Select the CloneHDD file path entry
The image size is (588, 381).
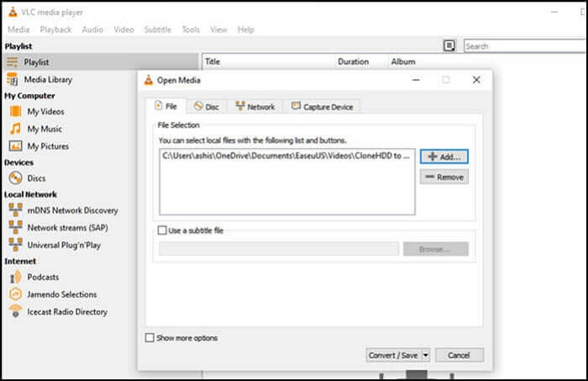coord(286,156)
